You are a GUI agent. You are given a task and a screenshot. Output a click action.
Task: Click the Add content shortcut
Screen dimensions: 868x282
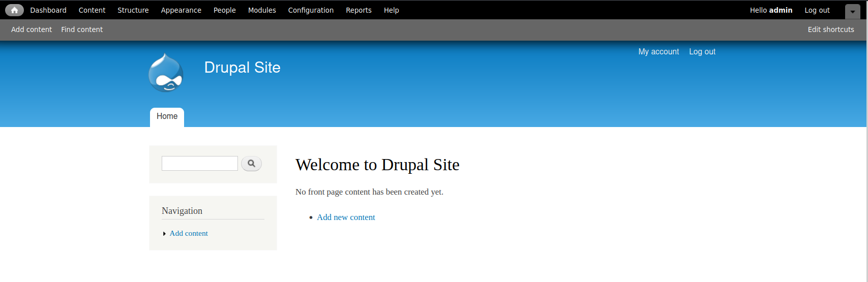(x=32, y=29)
